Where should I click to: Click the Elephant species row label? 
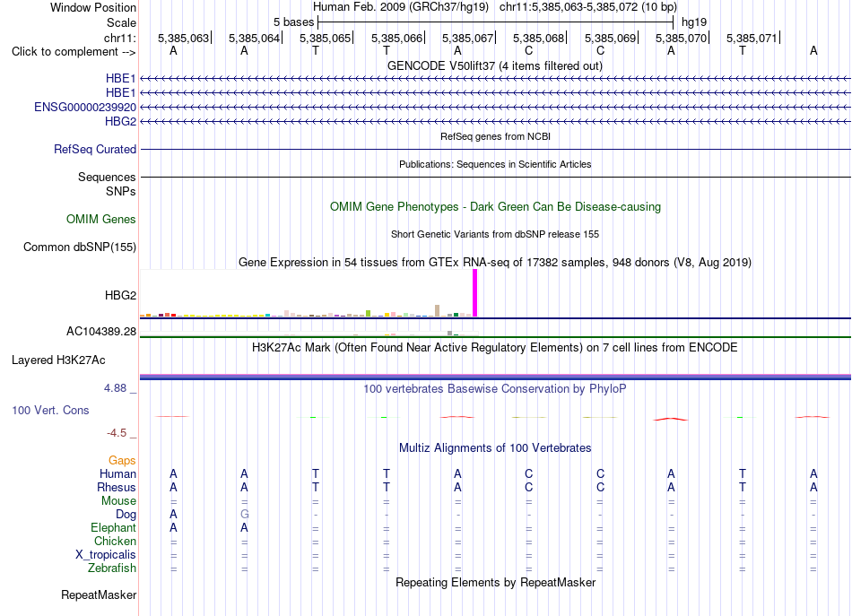113,527
